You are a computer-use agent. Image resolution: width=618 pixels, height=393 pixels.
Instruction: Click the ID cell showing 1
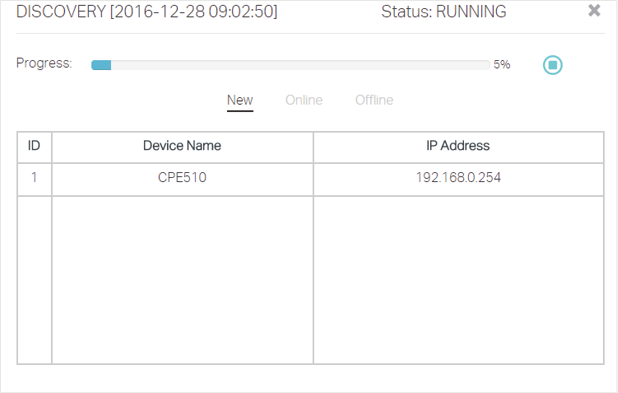[x=34, y=178]
